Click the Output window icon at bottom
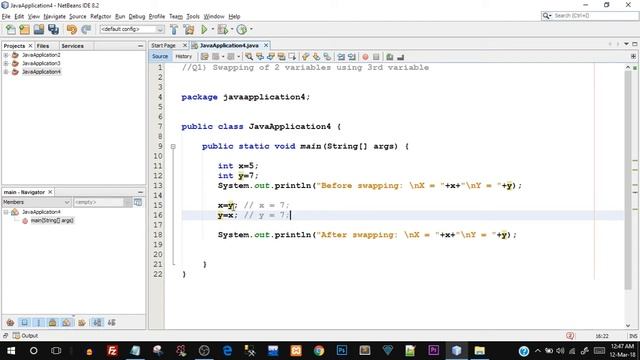The image size is (640, 360). pyautogui.click(x=16, y=336)
